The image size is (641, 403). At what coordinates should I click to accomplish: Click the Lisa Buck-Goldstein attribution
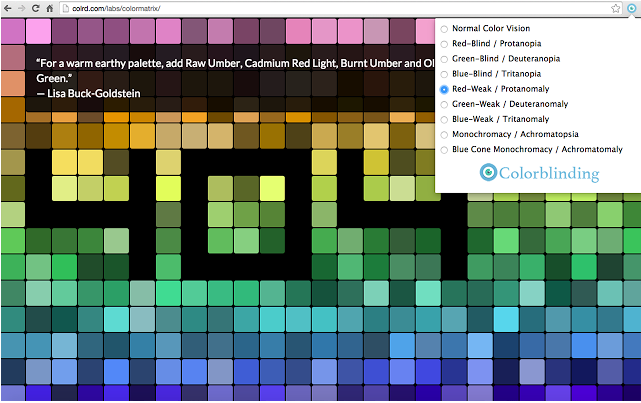coord(88,94)
